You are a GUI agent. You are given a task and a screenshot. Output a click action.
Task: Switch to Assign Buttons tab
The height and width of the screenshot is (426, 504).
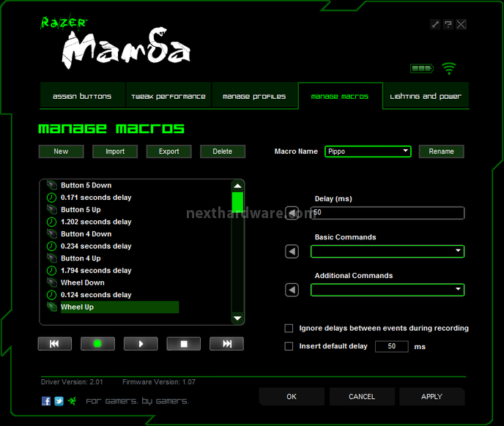82,96
